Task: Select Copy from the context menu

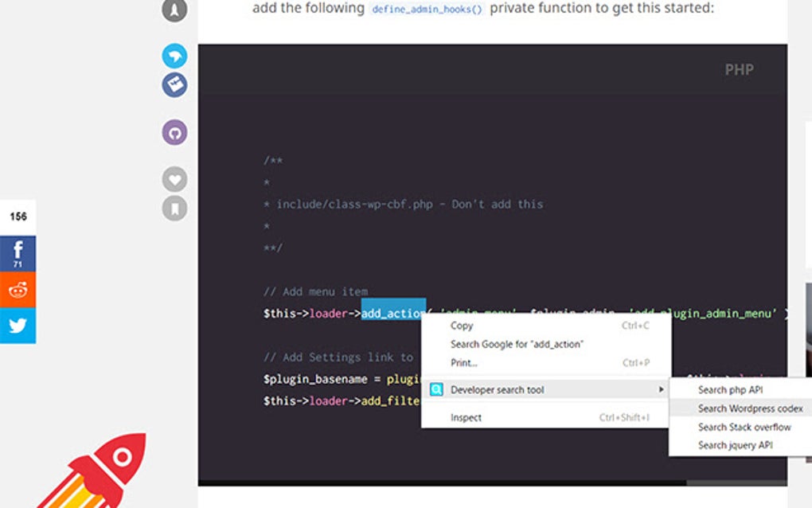Action: (462, 326)
